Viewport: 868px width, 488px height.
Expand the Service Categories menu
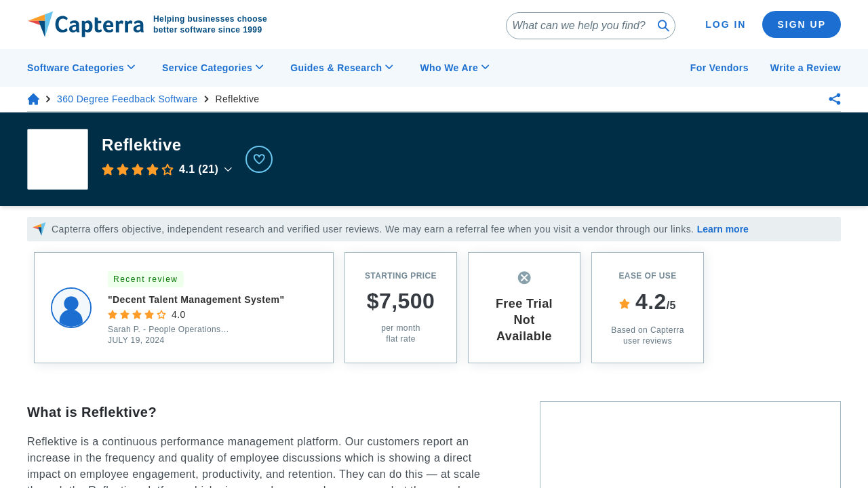pos(212,68)
